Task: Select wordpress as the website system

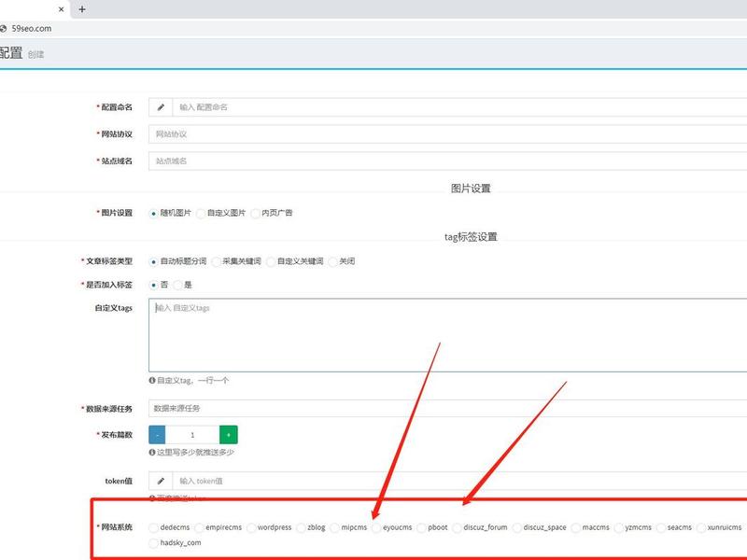Action: [x=250, y=527]
